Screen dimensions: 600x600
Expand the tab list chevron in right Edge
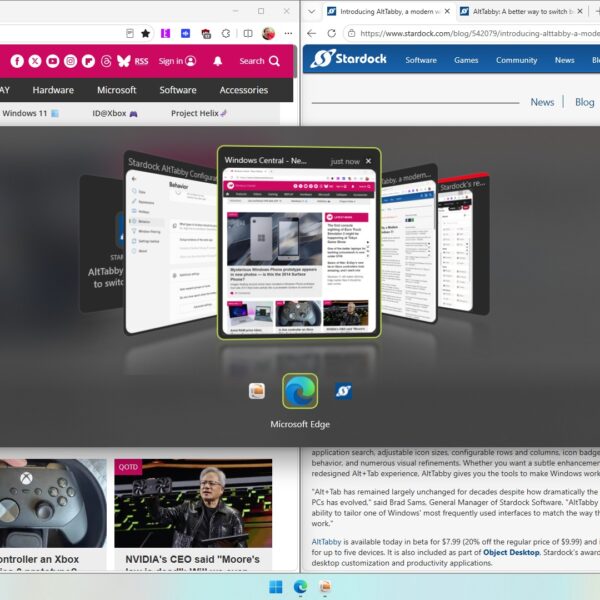[x=311, y=11]
